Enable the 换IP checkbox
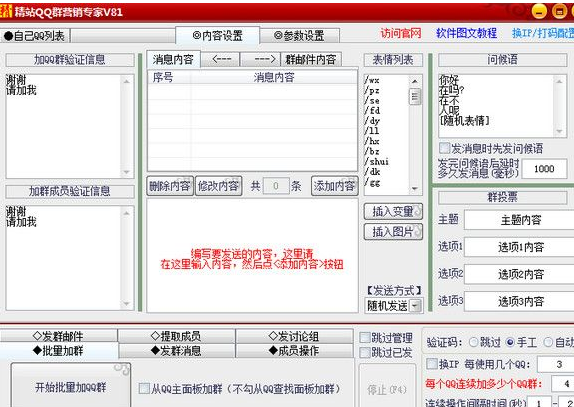This screenshot has width=574, height=407. (x=432, y=364)
